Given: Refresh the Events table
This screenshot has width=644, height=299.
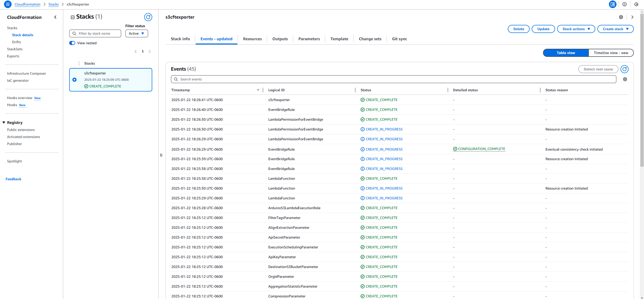Looking at the screenshot, I should 624,69.
